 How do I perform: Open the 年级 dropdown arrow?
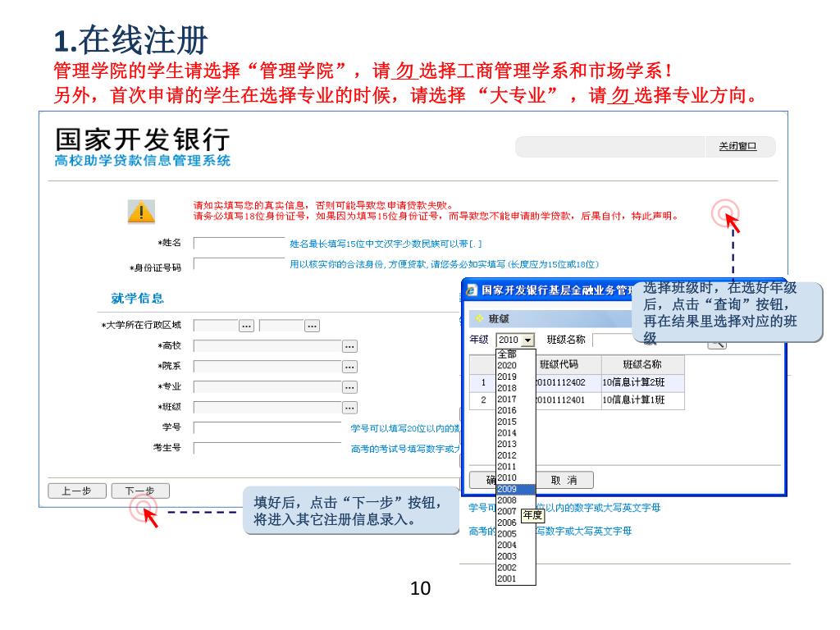tap(528, 340)
